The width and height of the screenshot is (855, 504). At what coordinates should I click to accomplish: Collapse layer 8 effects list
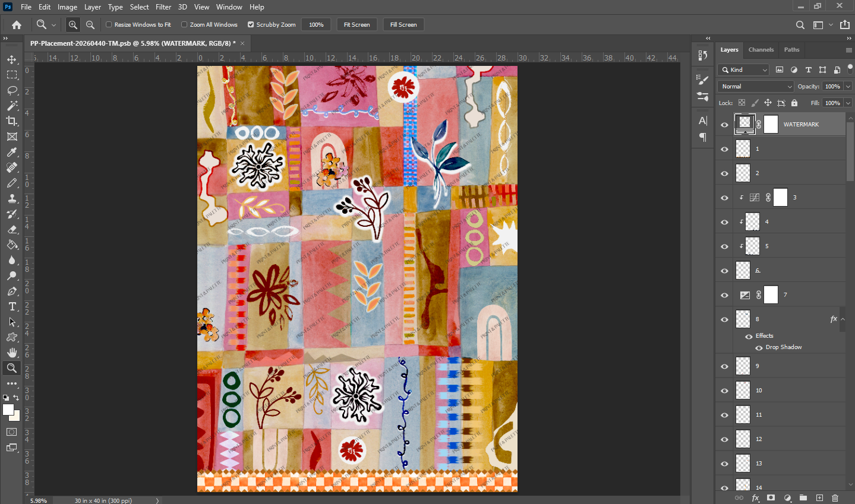[x=843, y=319]
